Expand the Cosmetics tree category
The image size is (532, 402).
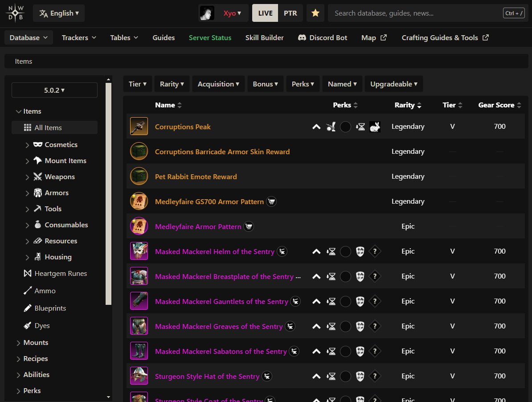click(27, 145)
